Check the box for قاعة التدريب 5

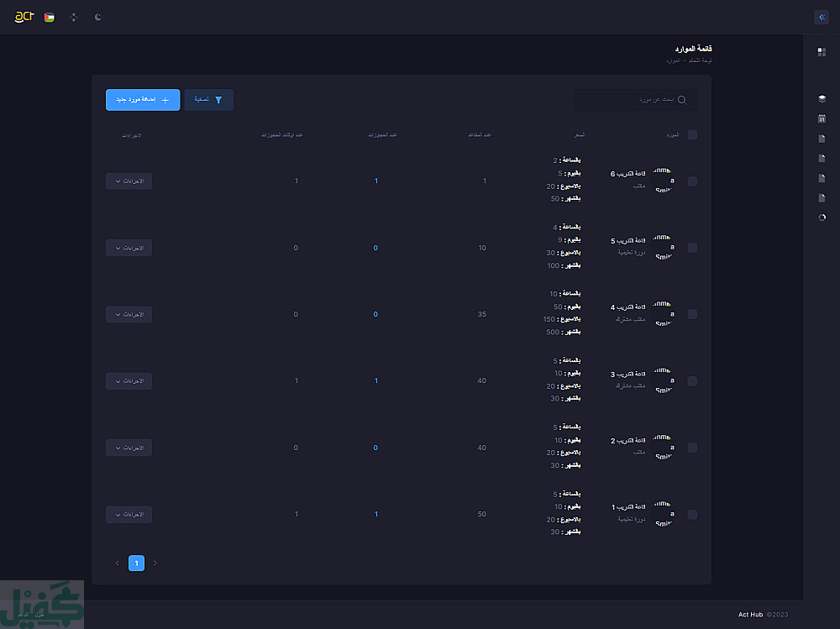[692, 248]
